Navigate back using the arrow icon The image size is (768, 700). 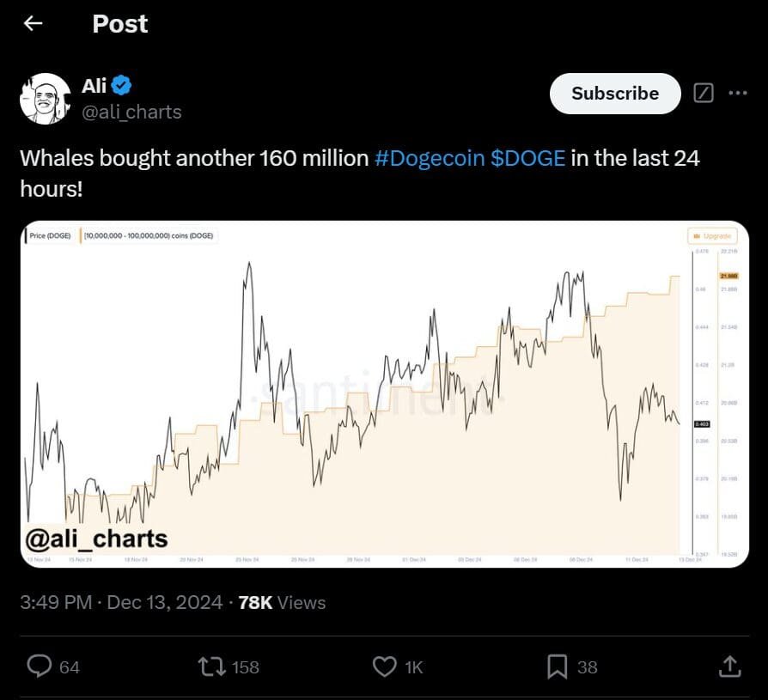coord(33,23)
